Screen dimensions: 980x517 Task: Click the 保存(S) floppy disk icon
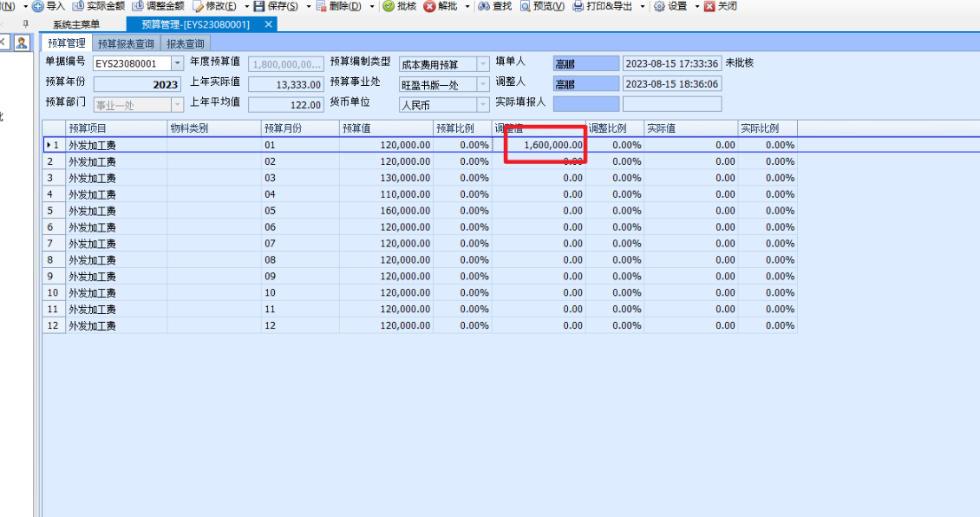tap(259, 6)
